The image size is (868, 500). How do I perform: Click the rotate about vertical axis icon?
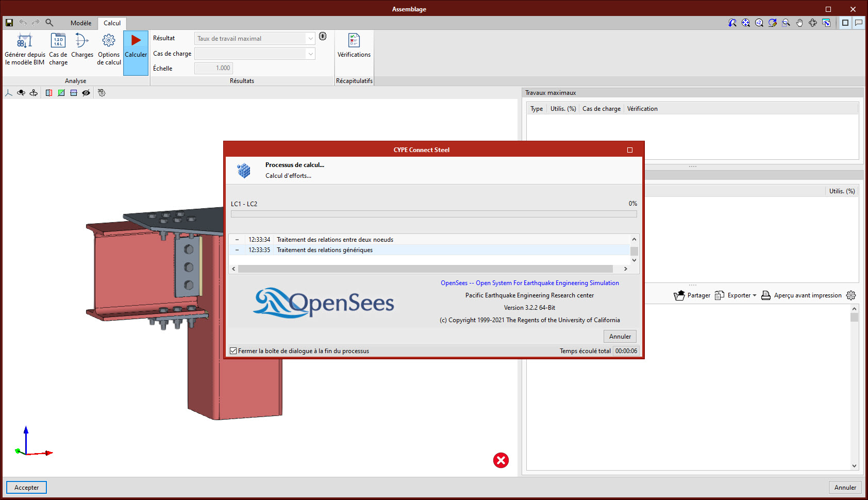pos(34,93)
